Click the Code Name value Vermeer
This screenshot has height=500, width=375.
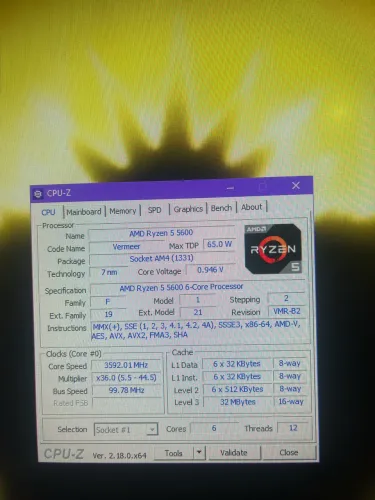[126, 247]
